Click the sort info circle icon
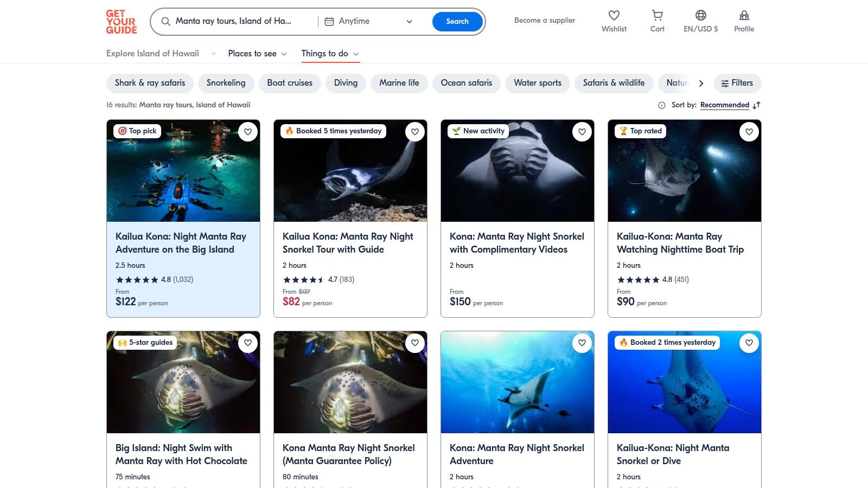This screenshot has height=488, width=868. click(x=662, y=105)
